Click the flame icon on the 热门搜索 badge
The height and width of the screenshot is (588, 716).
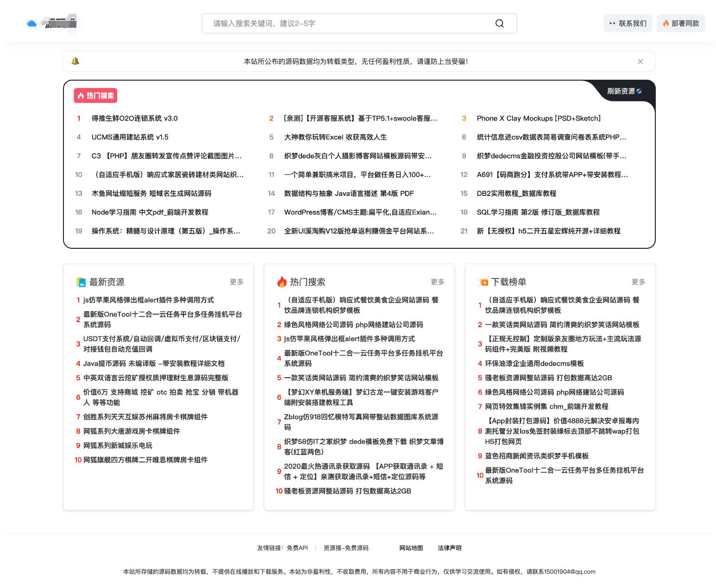[81, 95]
